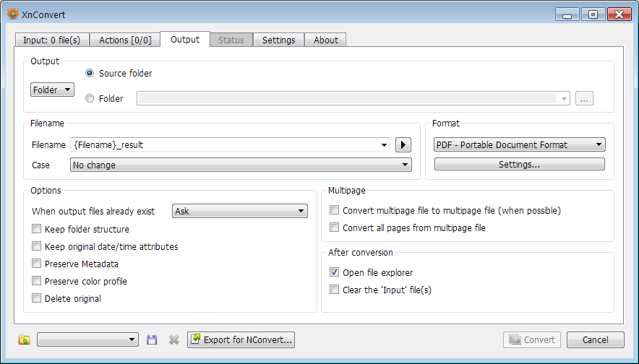639x364 pixels.
Task: Open the Settings tab
Action: click(x=279, y=40)
